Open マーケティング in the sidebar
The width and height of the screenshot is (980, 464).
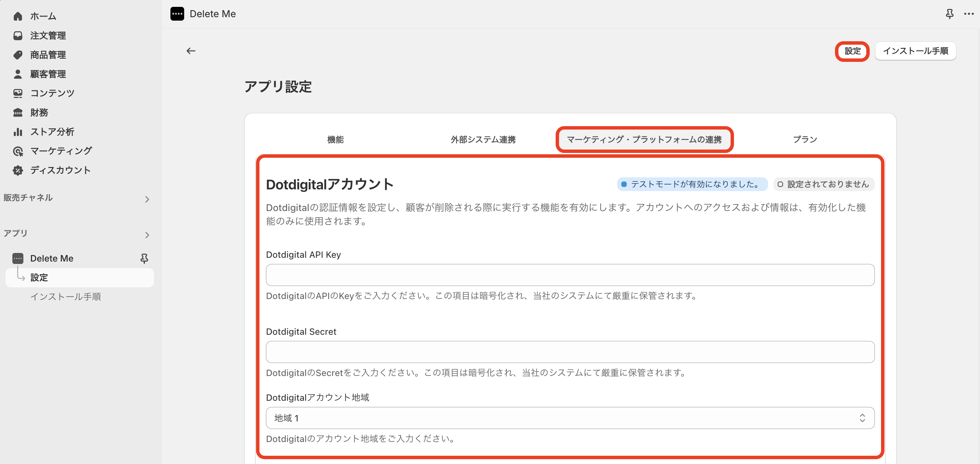pyautogui.click(x=61, y=151)
